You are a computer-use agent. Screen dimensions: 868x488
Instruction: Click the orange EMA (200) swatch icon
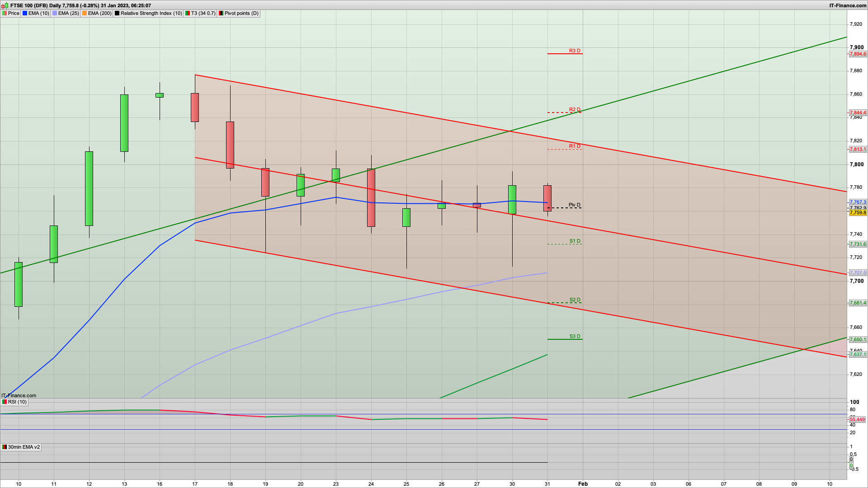pos(85,14)
